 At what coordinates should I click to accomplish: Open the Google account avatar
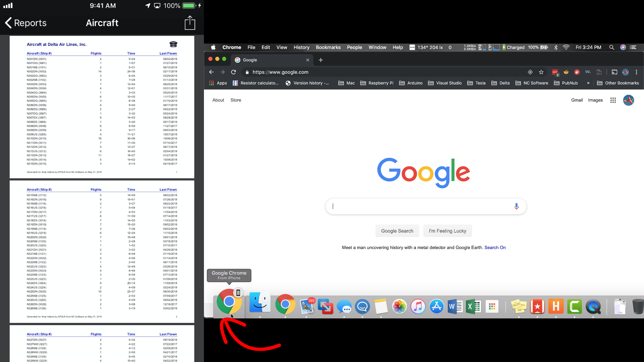pyautogui.click(x=629, y=100)
